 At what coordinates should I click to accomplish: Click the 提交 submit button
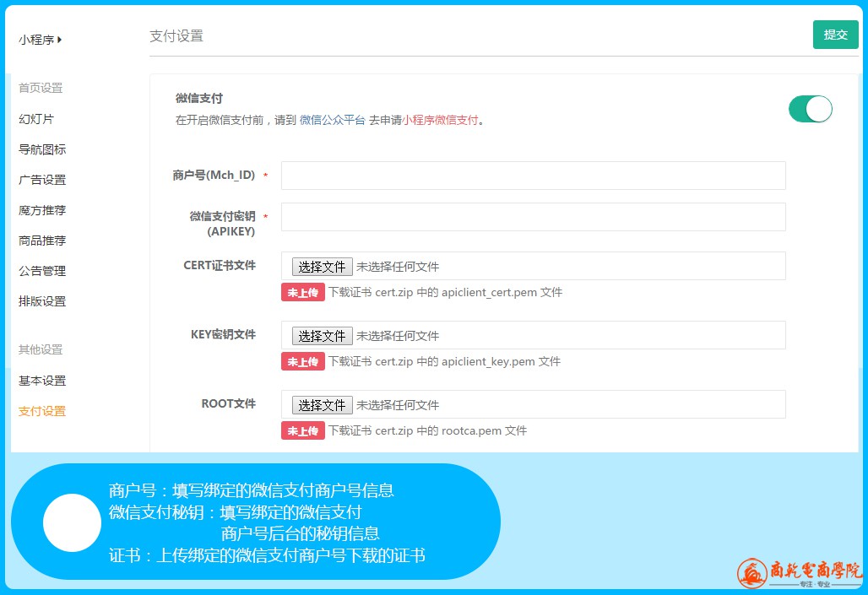[835, 35]
